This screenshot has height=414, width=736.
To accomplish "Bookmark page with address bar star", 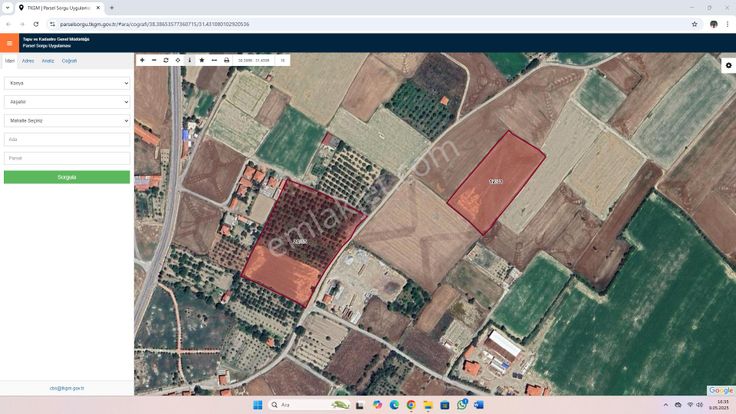I will pyautogui.click(x=694, y=24).
